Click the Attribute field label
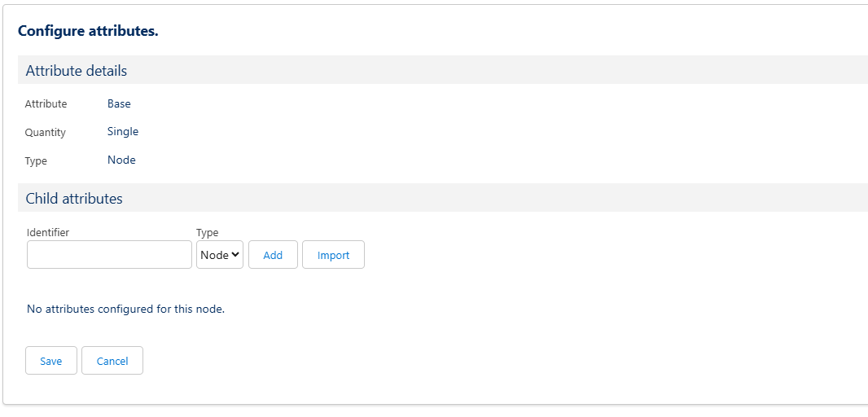 click(x=46, y=104)
